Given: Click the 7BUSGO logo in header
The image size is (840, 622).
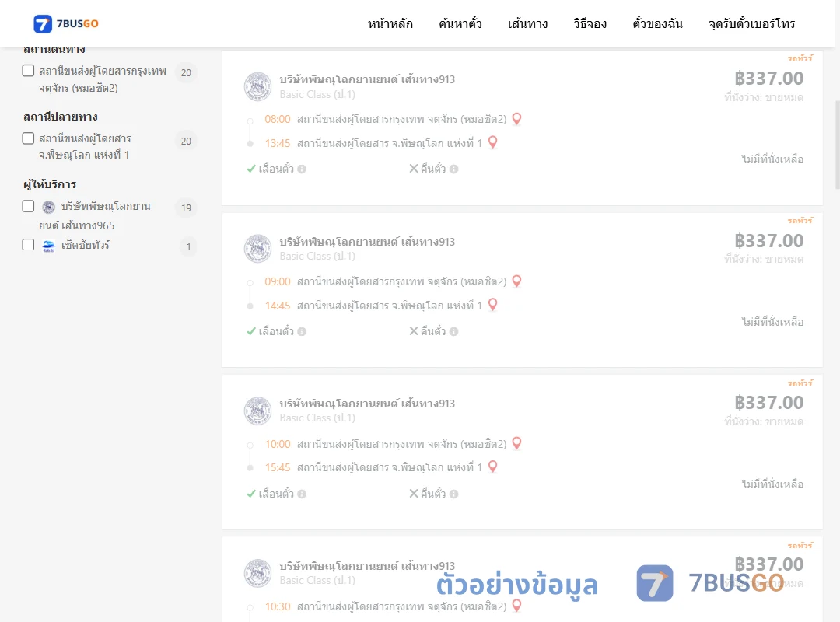Looking at the screenshot, I should point(66,23).
